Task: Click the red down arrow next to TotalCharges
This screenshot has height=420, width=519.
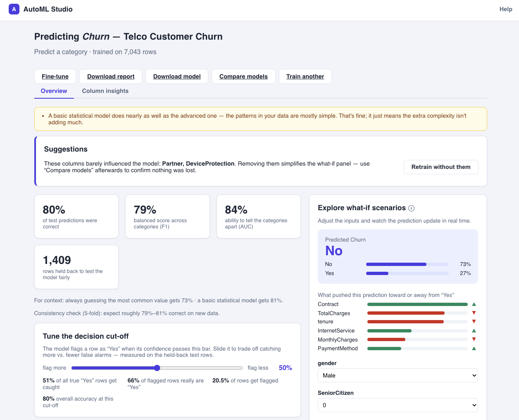Action: [474, 313]
